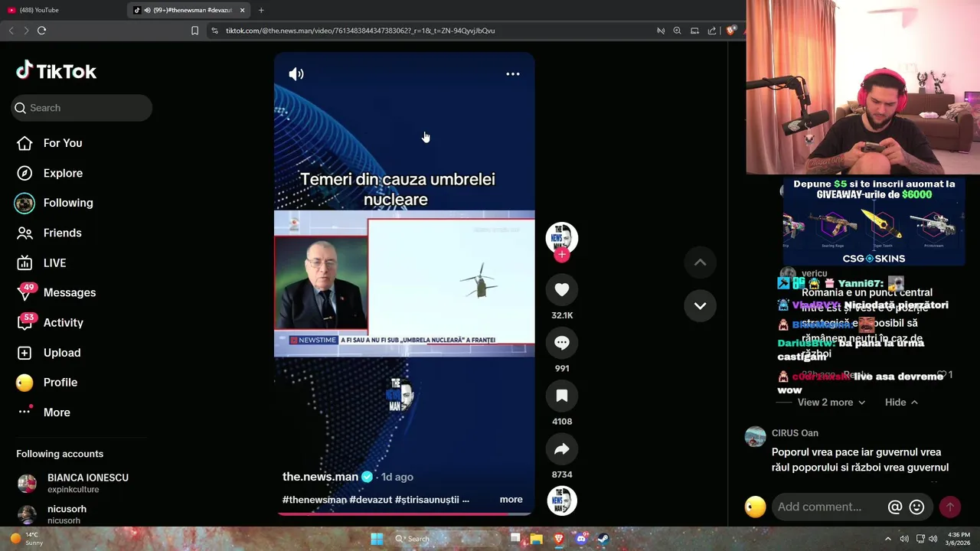Open the spinning sound disc icon

click(x=562, y=501)
